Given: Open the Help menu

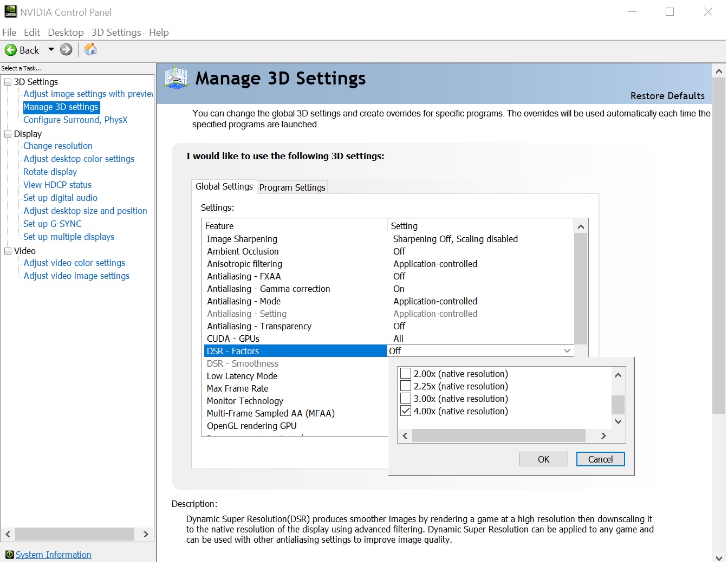Looking at the screenshot, I should click(x=159, y=32).
